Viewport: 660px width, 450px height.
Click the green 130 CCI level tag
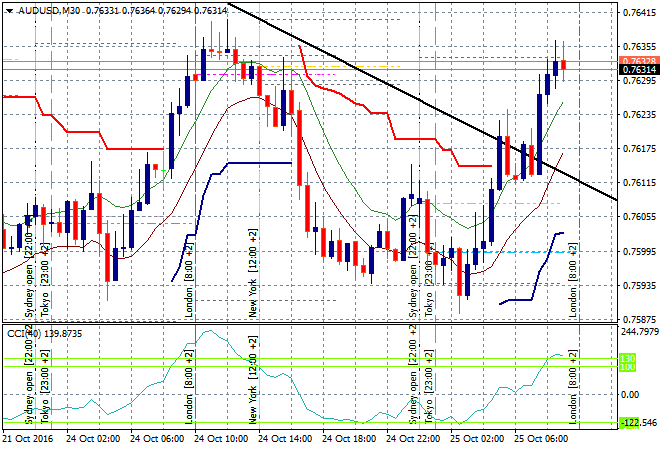pyautogui.click(x=627, y=359)
